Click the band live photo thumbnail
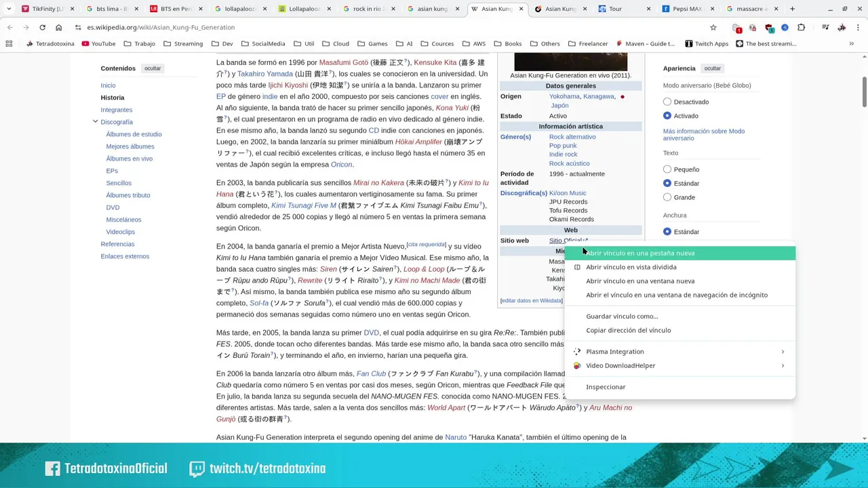 click(571, 62)
